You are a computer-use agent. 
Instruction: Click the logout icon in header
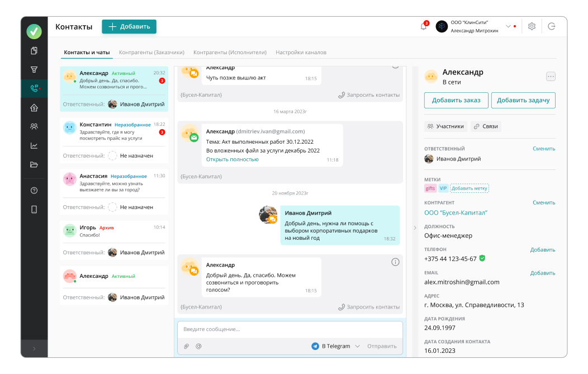[x=552, y=26]
